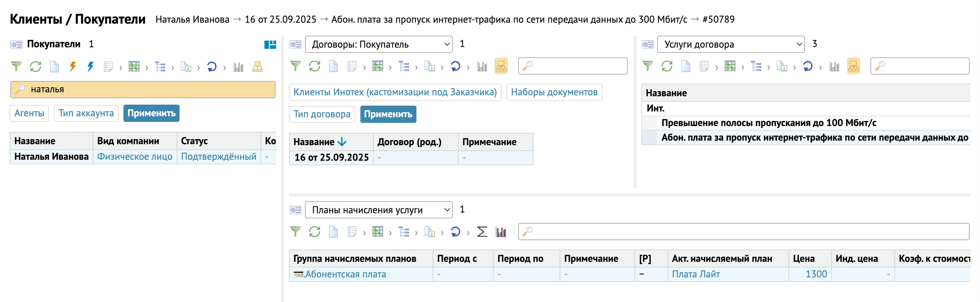The height and width of the screenshot is (302, 980).
Task: Expand the Услуги договора dropdown
Action: 731,45
